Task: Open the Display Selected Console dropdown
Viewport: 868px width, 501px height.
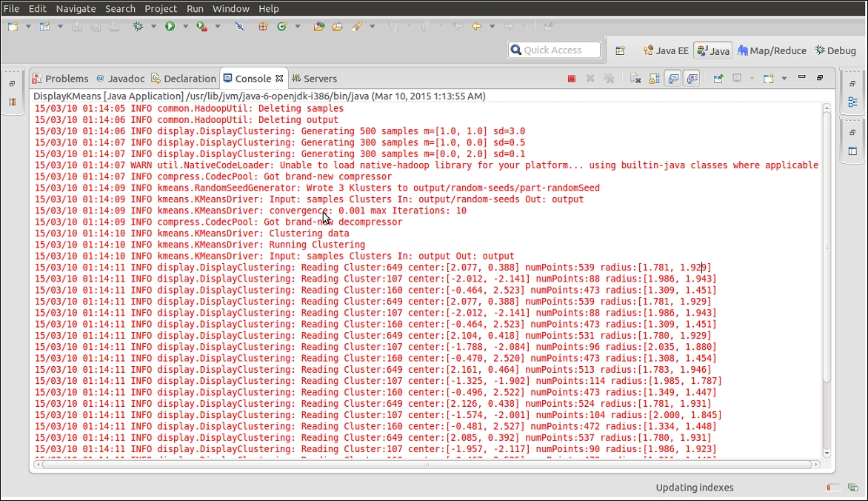Action: (752, 78)
